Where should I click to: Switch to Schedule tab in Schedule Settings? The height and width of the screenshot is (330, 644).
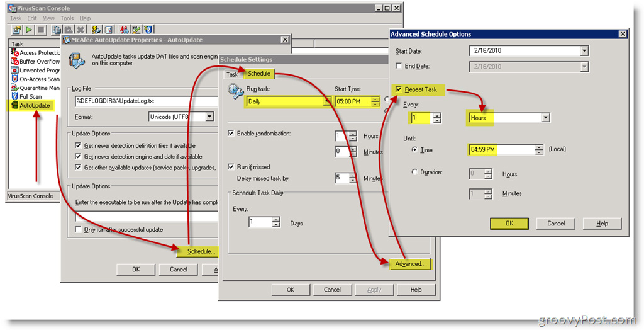point(259,74)
